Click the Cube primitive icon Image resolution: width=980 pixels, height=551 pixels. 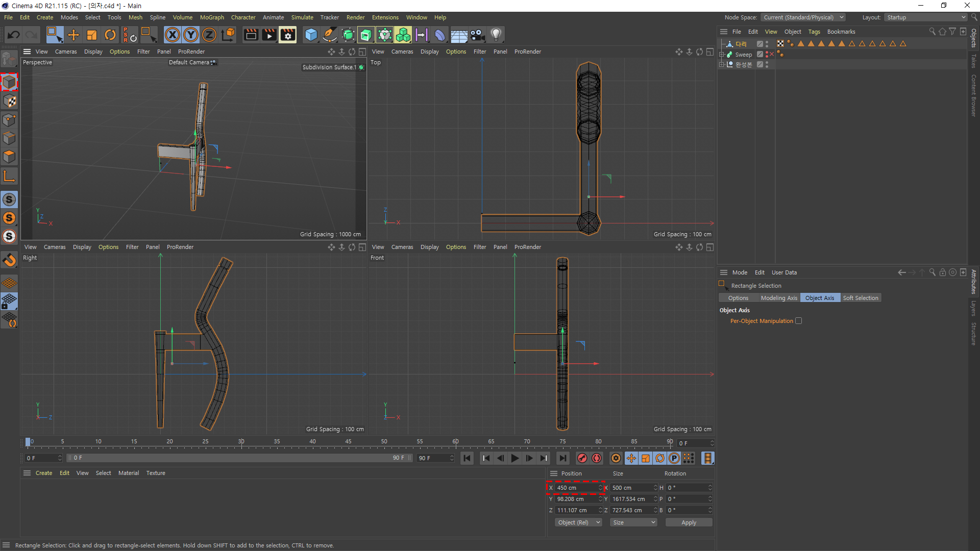(311, 35)
